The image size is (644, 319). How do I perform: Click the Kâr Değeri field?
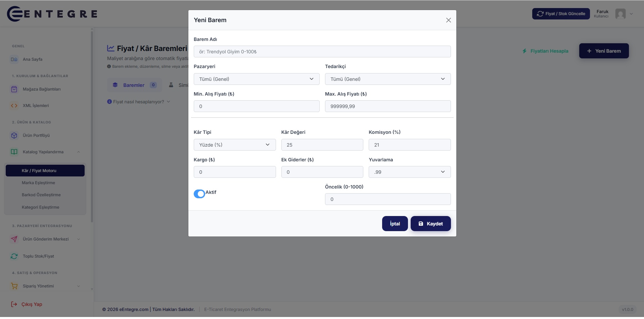pos(322,145)
